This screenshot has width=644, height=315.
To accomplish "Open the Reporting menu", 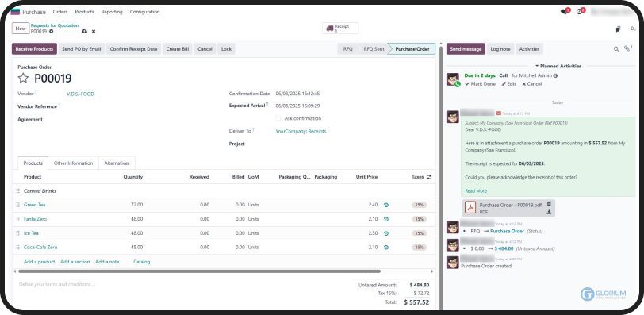I will (112, 12).
